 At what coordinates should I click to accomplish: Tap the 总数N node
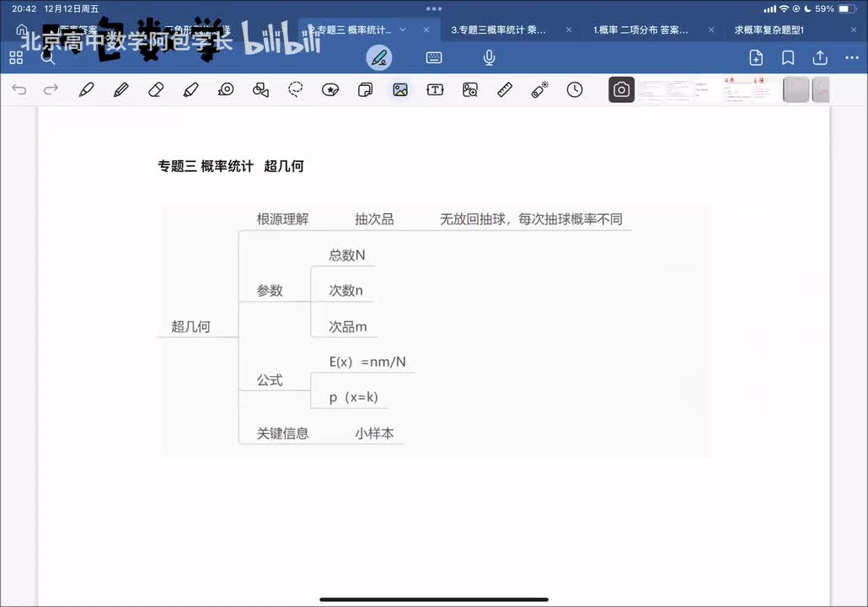coord(347,255)
